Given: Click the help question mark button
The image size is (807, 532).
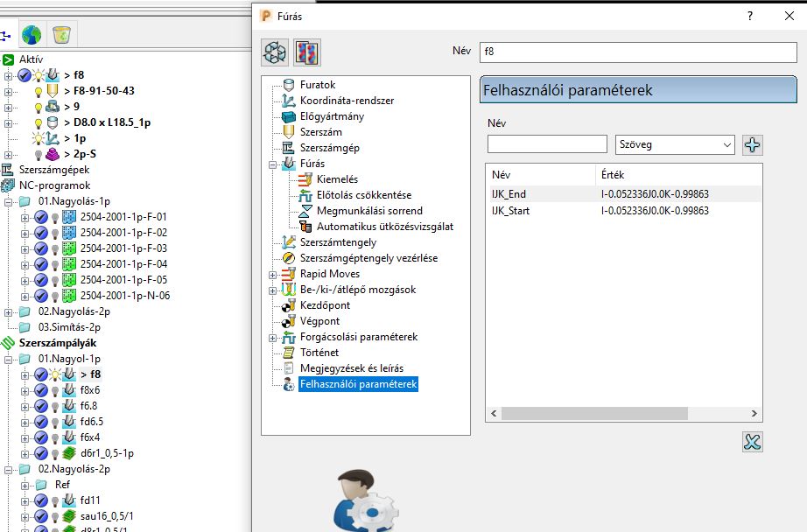Looking at the screenshot, I should tap(750, 16).
